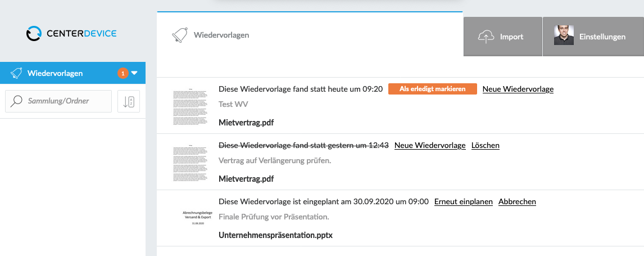Click the Test WV note text

click(x=233, y=105)
